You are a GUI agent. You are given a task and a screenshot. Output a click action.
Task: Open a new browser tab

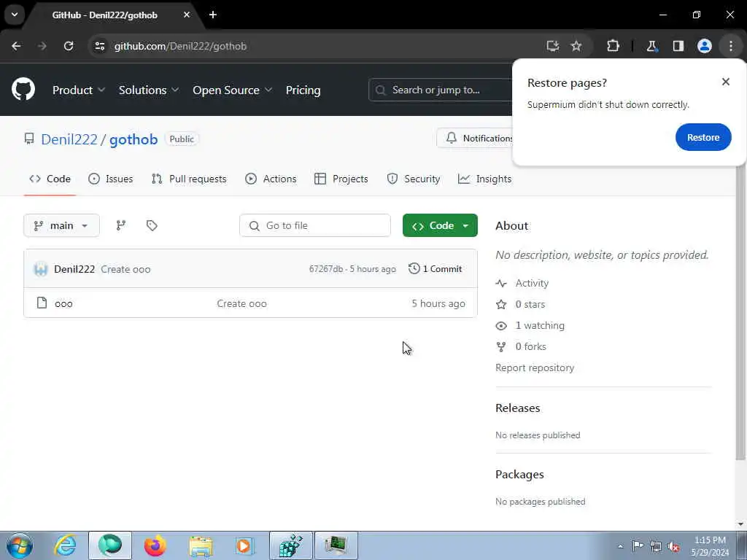(x=213, y=15)
